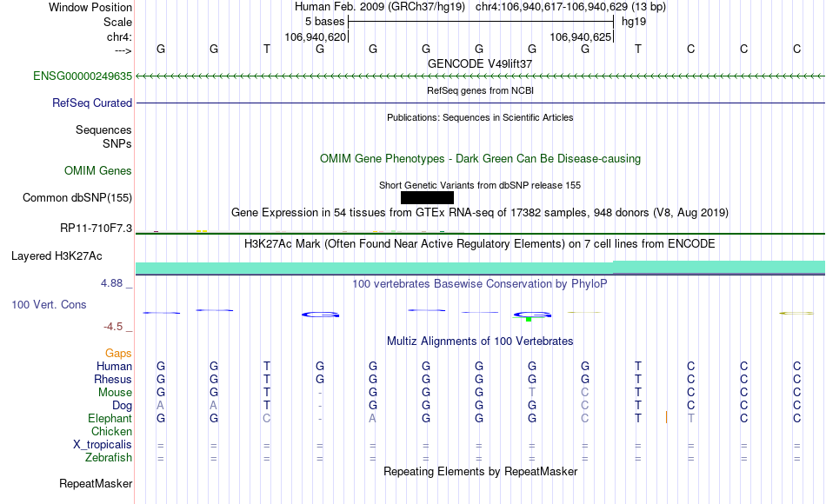The height and width of the screenshot is (504, 826).
Task: Click the green mark in PhyloP track
Action: [x=529, y=319]
